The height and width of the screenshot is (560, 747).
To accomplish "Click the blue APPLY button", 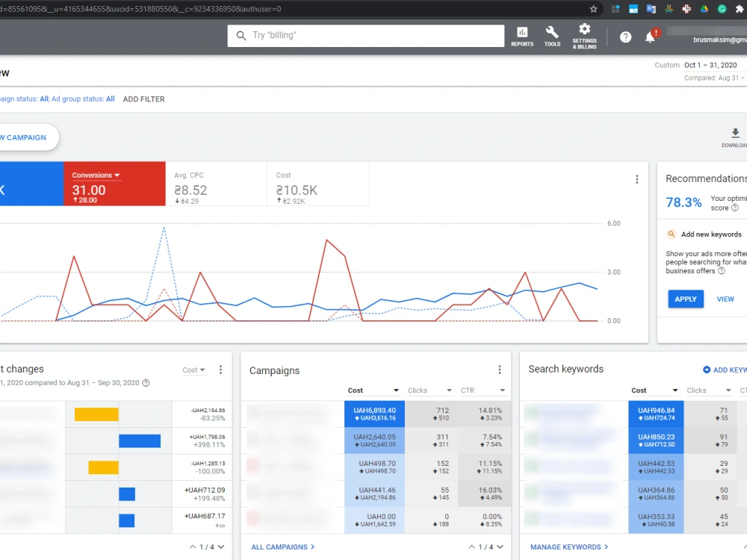I will tap(686, 299).
